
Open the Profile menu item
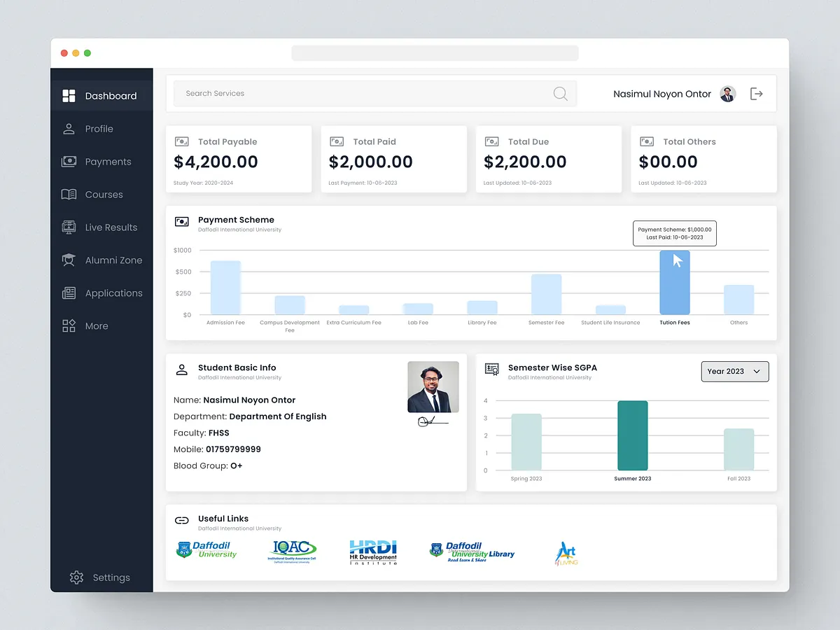pyautogui.click(x=68, y=128)
